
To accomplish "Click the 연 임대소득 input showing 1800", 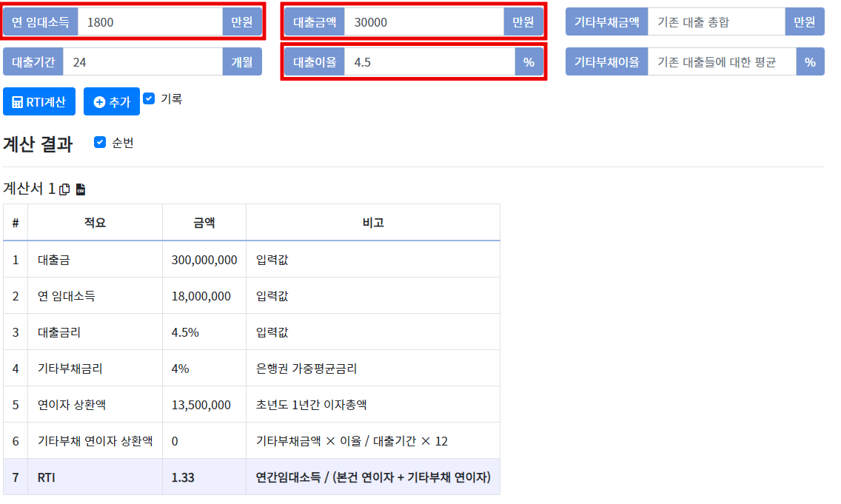I will pyautogui.click(x=148, y=21).
